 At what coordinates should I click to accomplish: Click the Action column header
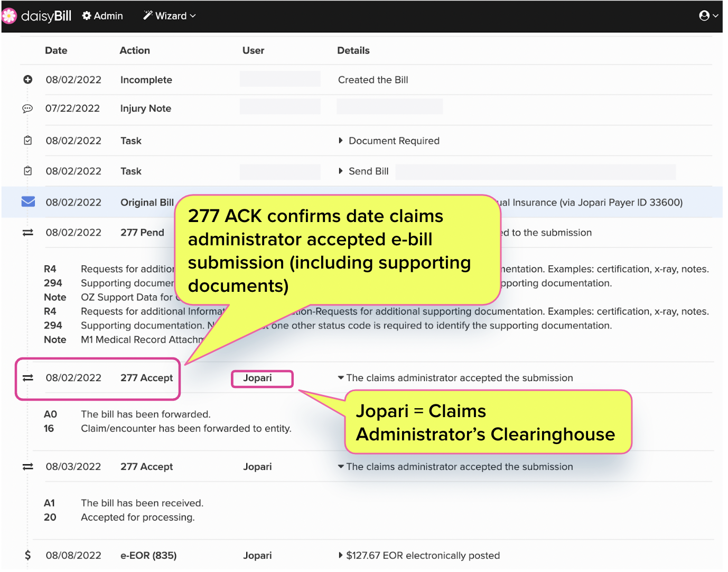(x=135, y=50)
